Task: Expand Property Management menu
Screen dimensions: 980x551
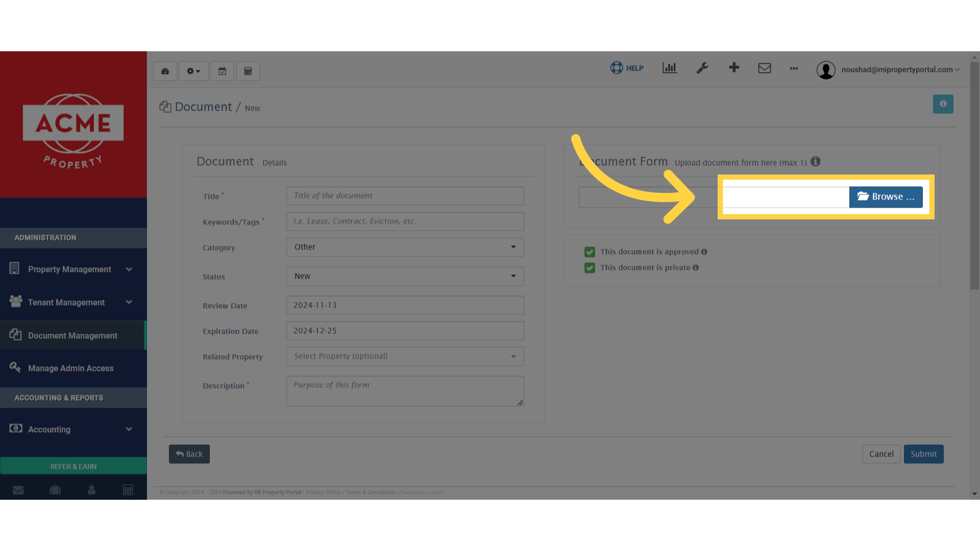Action: 73,269
